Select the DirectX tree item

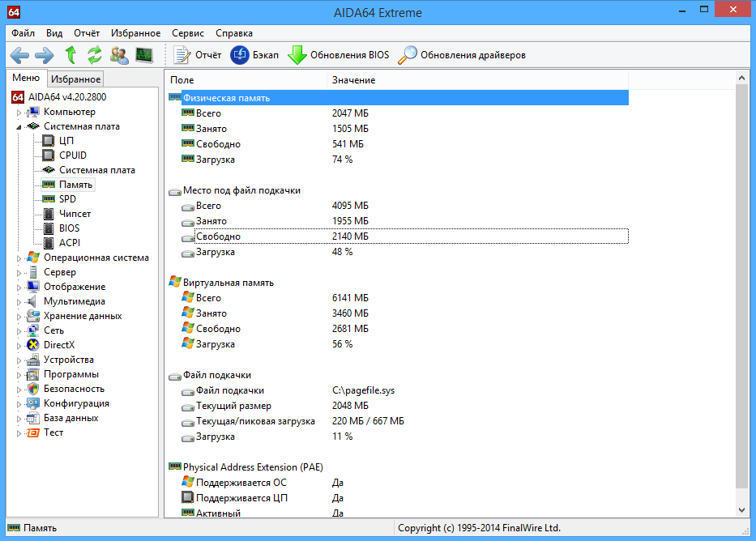coord(60,345)
